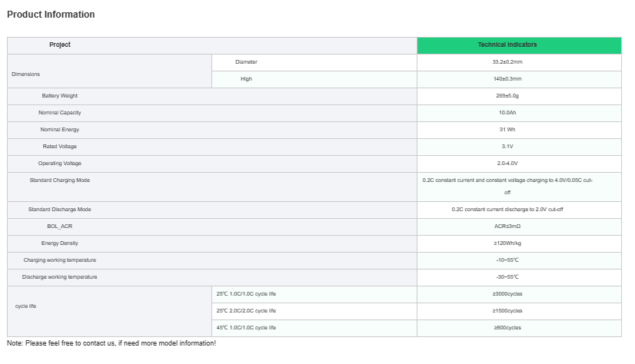635x364 pixels.
Task: Click the ≥3000cycles value cell
Action: (507, 294)
